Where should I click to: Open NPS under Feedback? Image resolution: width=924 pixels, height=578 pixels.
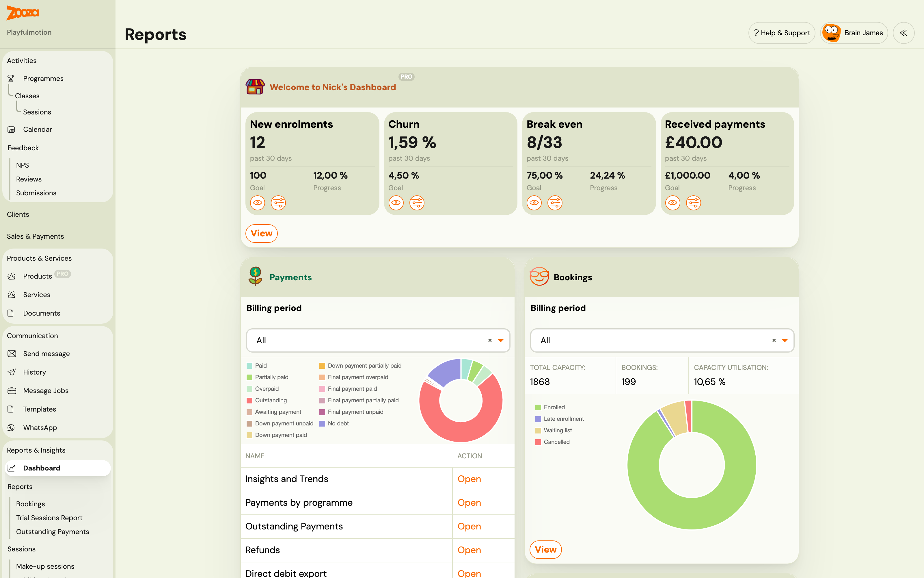23,165
